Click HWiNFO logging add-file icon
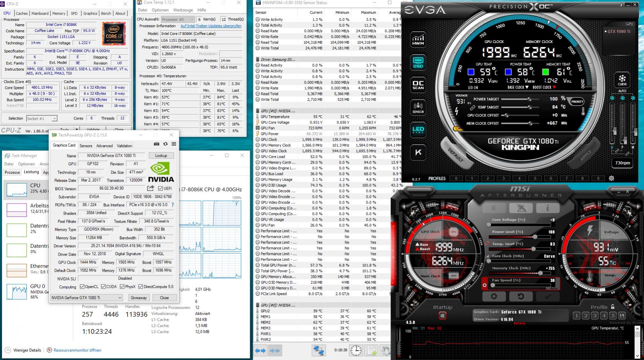 [x=372, y=351]
